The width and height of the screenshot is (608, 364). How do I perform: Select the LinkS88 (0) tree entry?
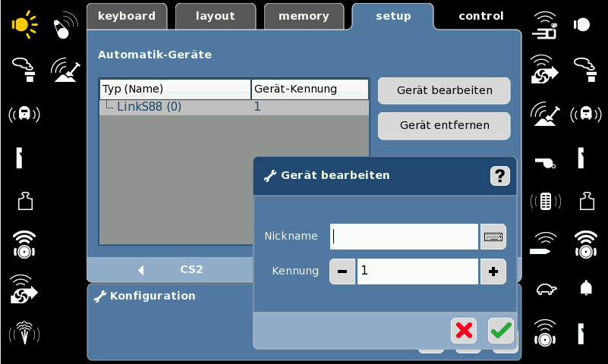click(150, 106)
